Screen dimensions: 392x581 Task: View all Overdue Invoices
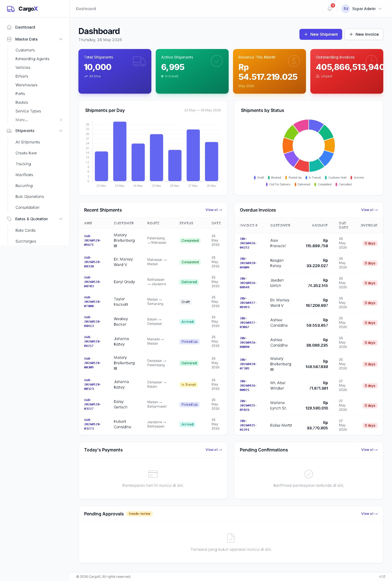pos(369,210)
